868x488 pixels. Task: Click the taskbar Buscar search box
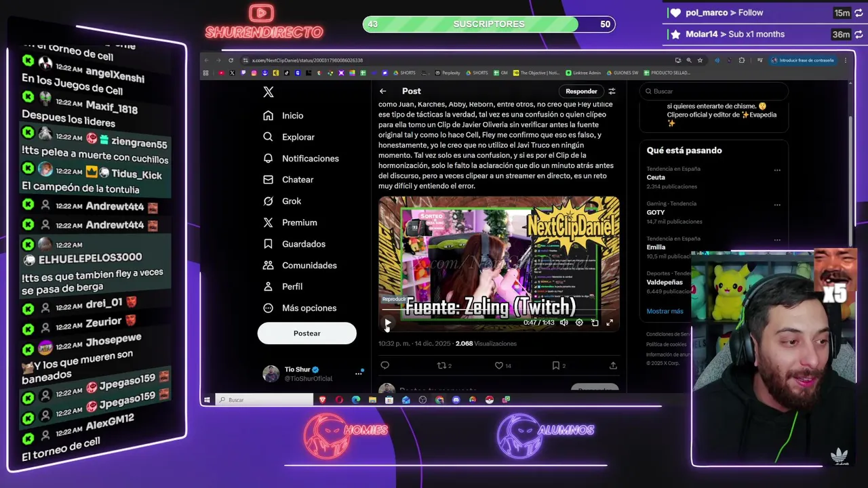point(264,400)
